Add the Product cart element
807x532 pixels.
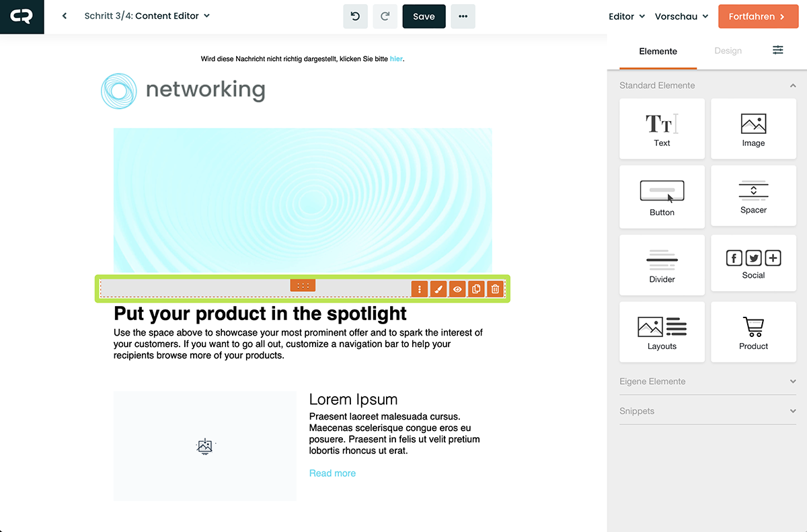pyautogui.click(x=753, y=332)
